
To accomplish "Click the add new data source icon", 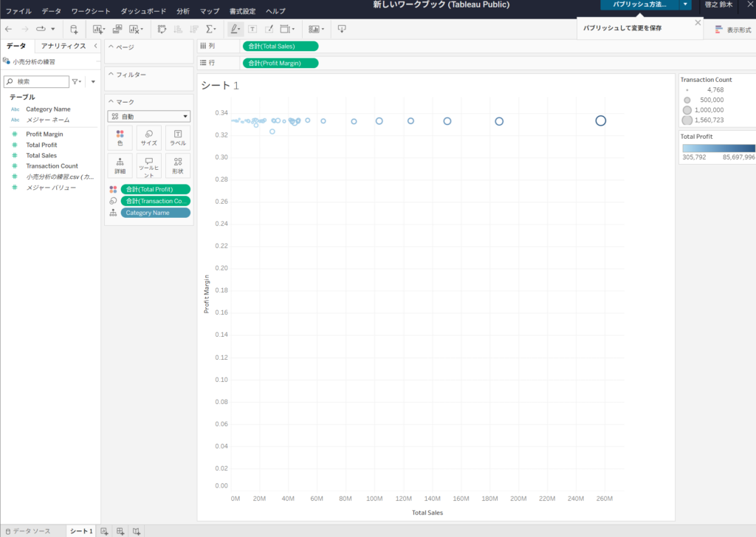I will (x=74, y=29).
